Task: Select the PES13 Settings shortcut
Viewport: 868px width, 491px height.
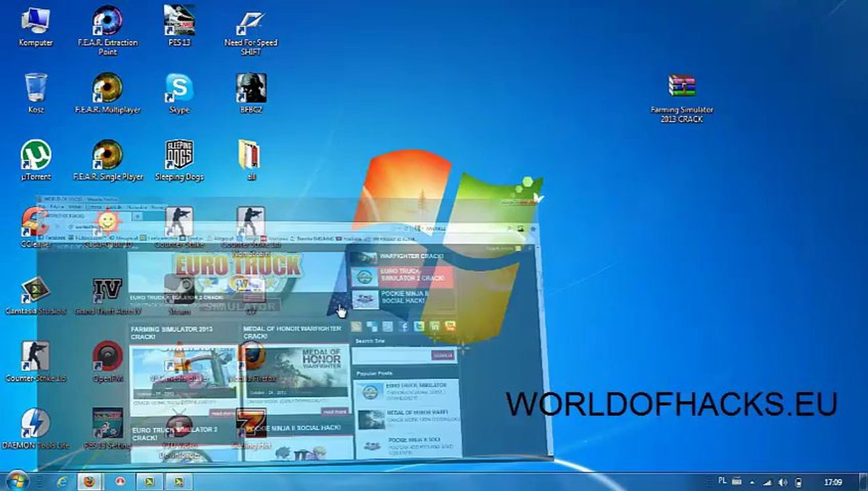Action: click(107, 428)
